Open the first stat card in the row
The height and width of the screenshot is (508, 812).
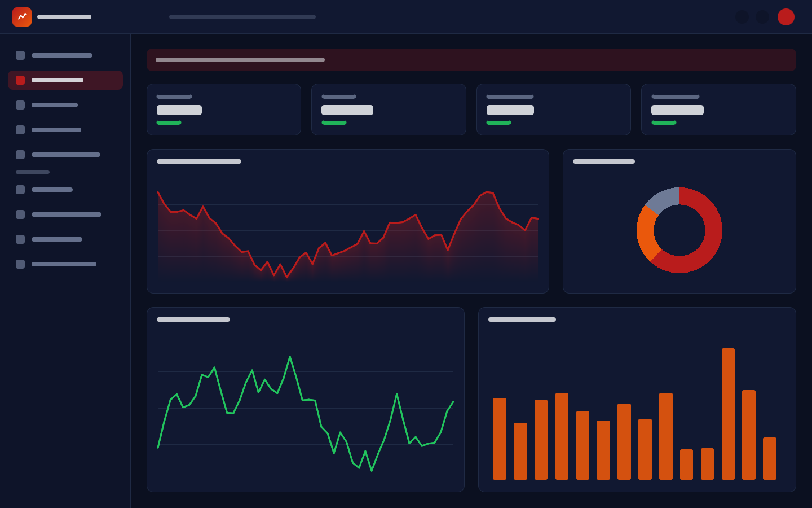point(224,110)
